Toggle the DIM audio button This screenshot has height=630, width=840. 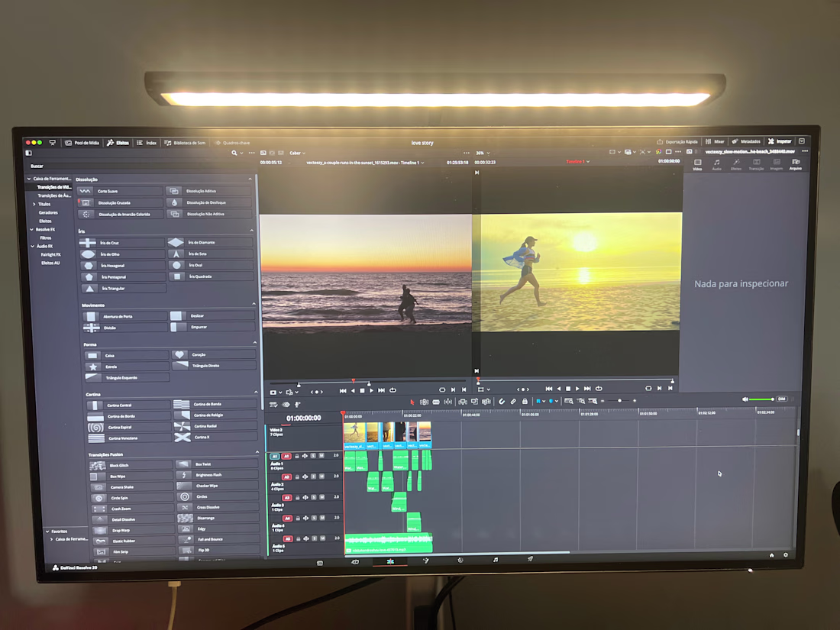(782, 399)
